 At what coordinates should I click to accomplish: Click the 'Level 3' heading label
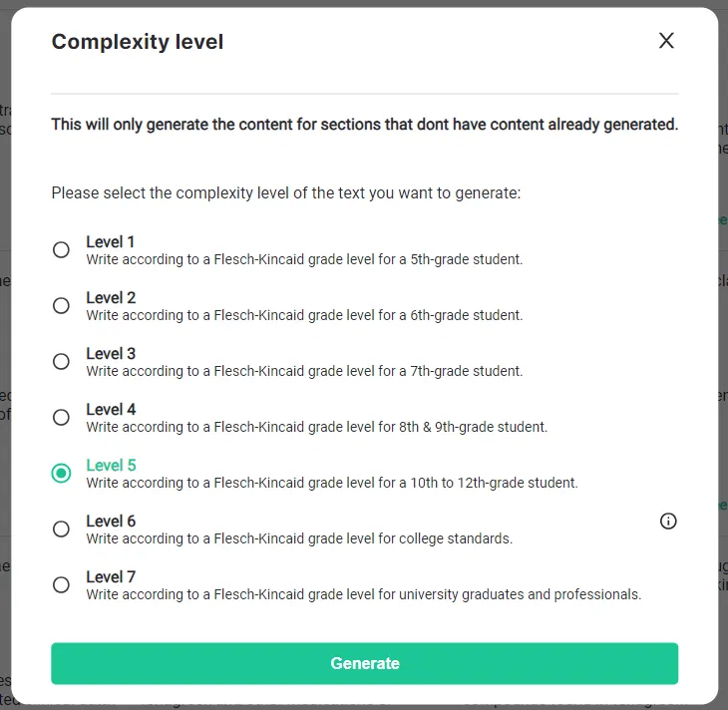click(x=111, y=353)
